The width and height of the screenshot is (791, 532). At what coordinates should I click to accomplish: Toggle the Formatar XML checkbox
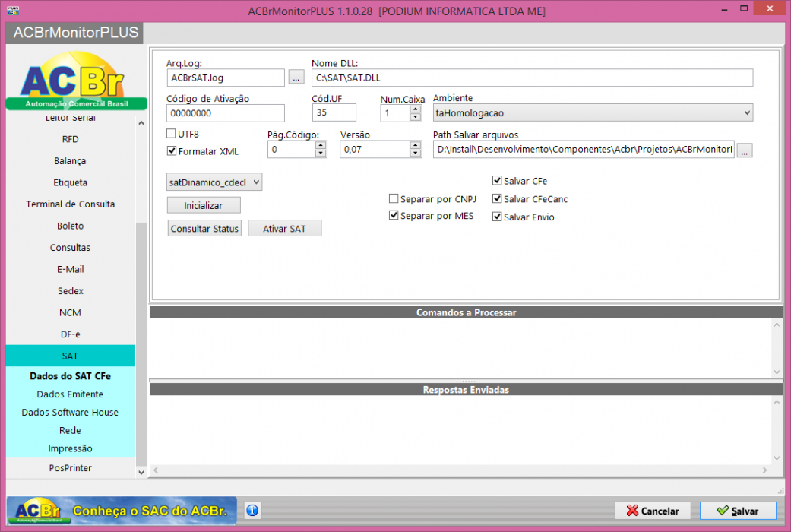(x=172, y=151)
